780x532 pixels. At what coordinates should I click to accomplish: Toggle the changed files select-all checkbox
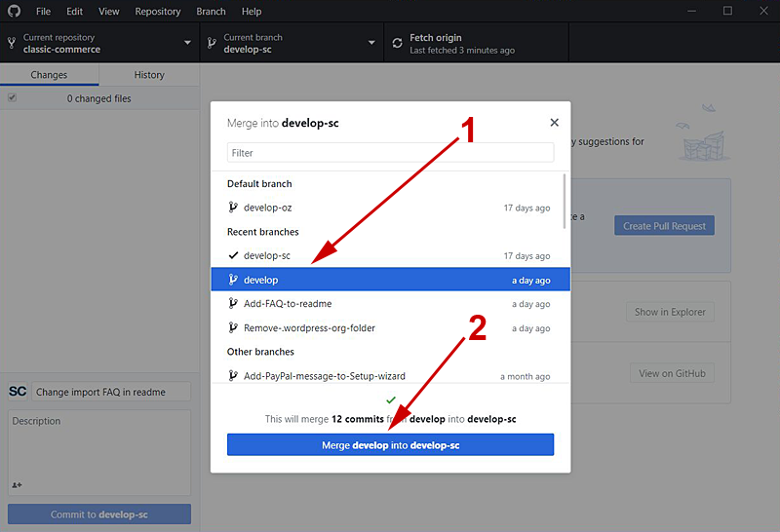point(12,97)
